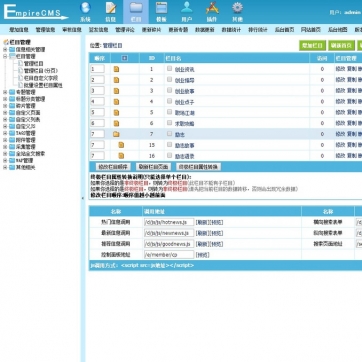Click the EmpireCMS logo

coord(35,12)
